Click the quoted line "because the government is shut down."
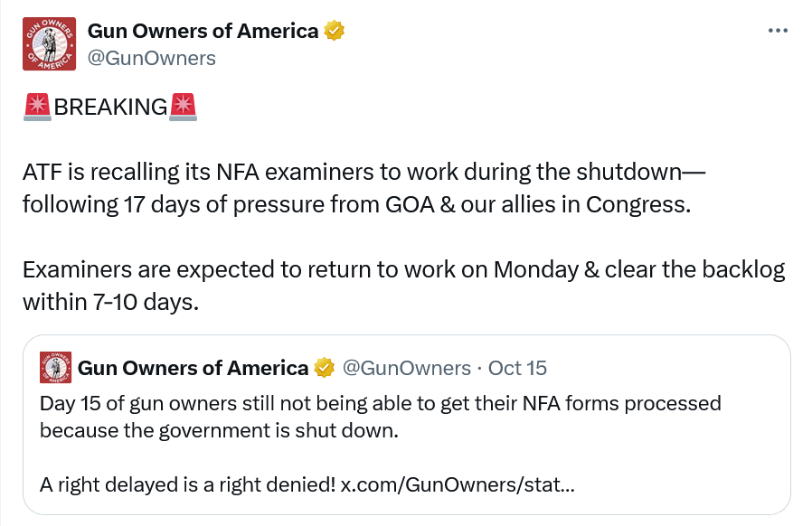Screen dimensions: 812x526 pos(219,430)
